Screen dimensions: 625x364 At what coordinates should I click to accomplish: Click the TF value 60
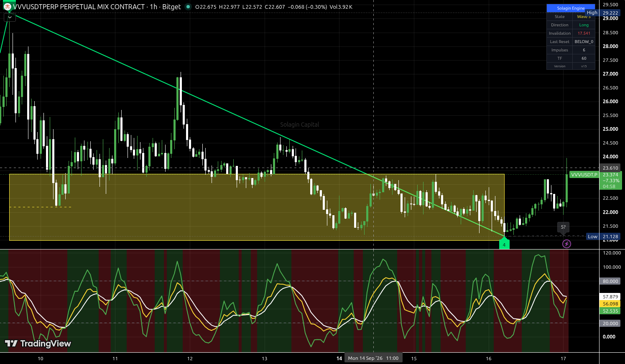(x=584, y=59)
